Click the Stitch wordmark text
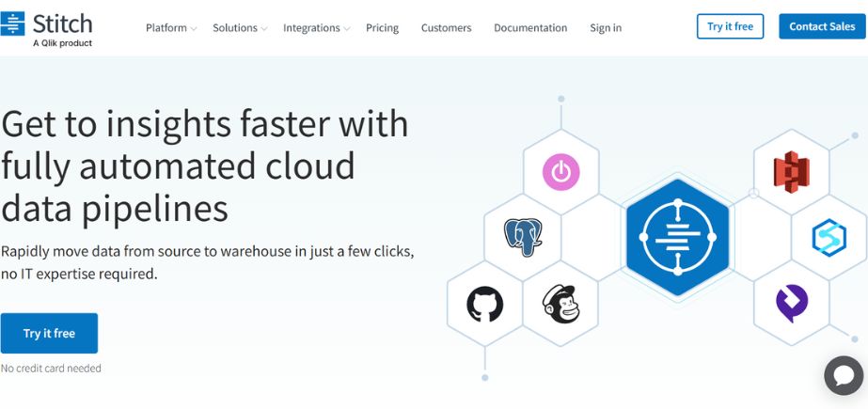This screenshot has height=409, width=868. (62, 24)
